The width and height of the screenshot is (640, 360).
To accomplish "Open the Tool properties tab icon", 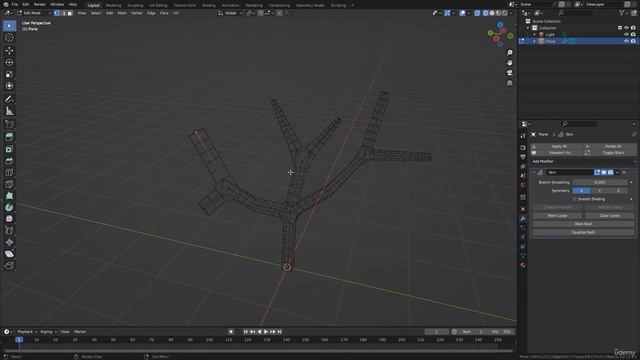I will pos(523,136).
